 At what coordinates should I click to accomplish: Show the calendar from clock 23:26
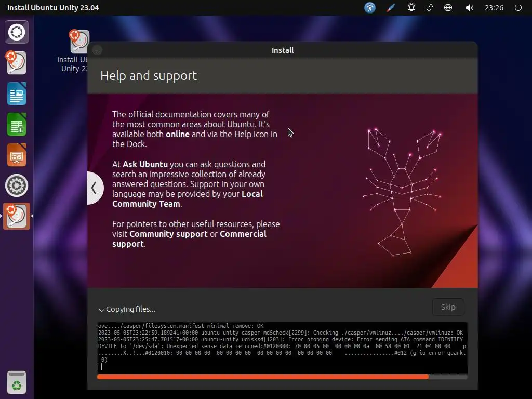(494, 7)
